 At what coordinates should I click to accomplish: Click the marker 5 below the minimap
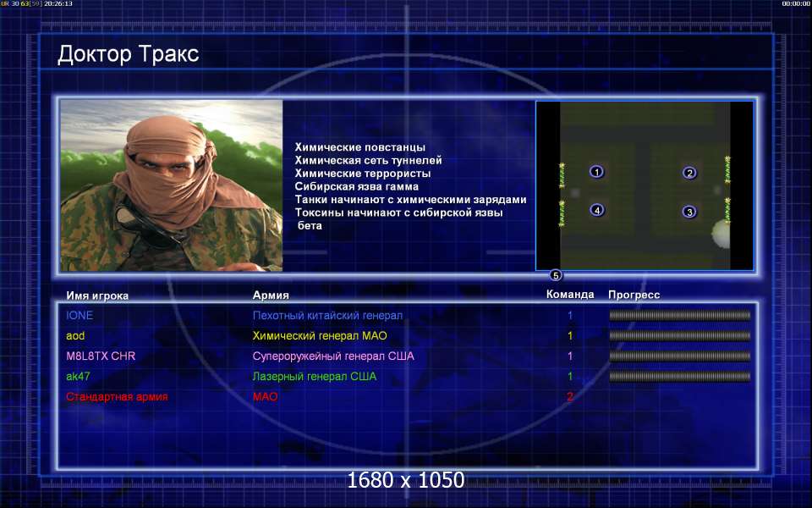[x=555, y=275]
